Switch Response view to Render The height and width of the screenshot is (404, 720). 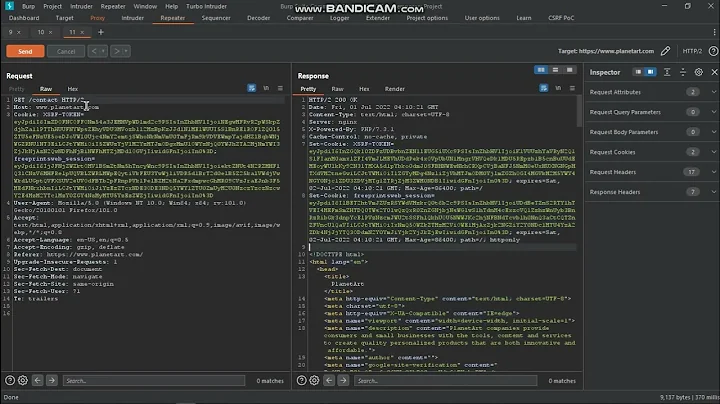click(x=395, y=89)
